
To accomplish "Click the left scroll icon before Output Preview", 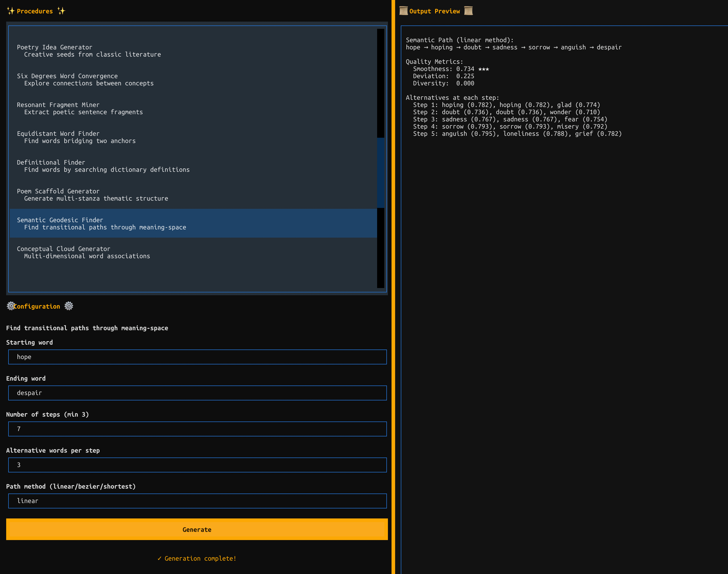I will (403, 11).
